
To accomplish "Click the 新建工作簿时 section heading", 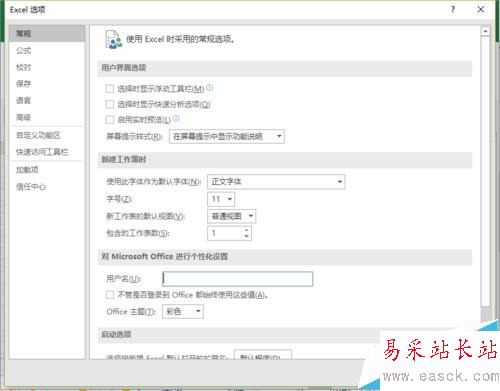I will pyautogui.click(x=124, y=160).
